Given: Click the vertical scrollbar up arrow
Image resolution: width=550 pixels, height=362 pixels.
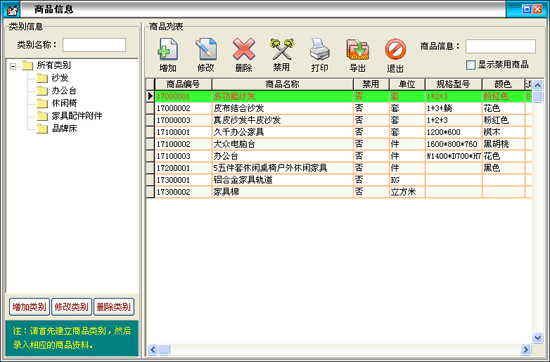Looking at the screenshot, I should (x=537, y=85).
